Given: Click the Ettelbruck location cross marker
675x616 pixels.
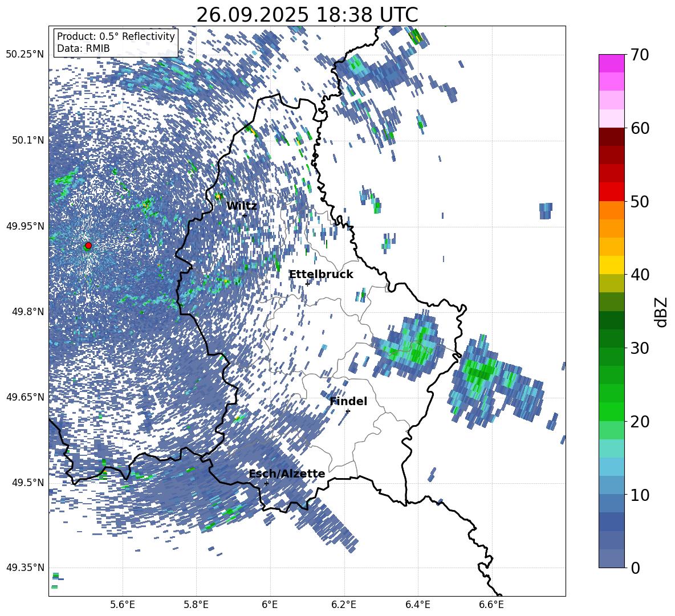Looking at the screenshot, I should pyautogui.click(x=307, y=284).
